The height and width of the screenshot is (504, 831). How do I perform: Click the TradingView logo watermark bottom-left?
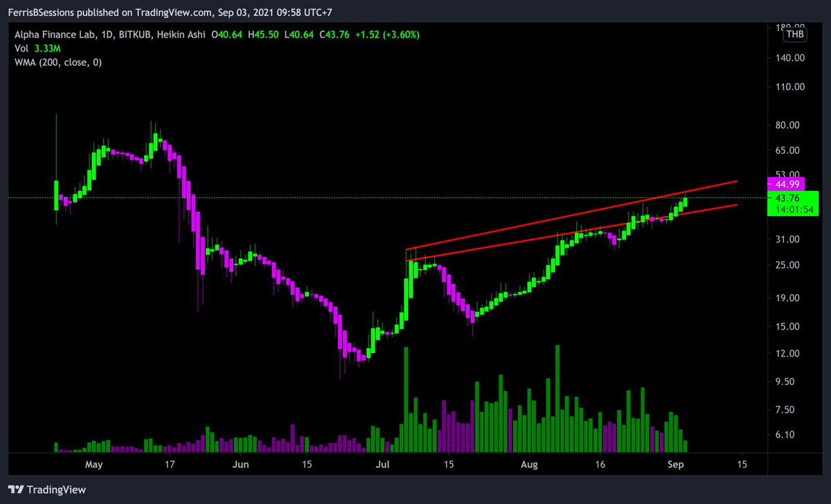(x=46, y=489)
